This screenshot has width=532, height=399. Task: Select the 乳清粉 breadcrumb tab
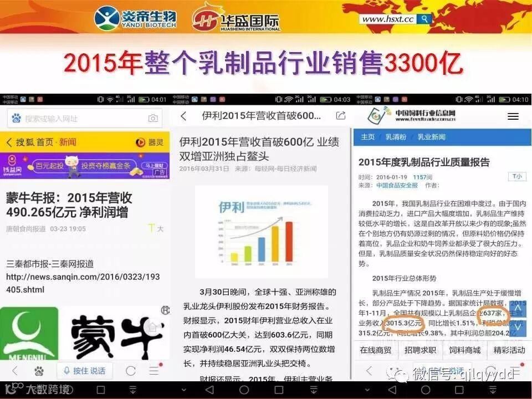tap(396, 137)
